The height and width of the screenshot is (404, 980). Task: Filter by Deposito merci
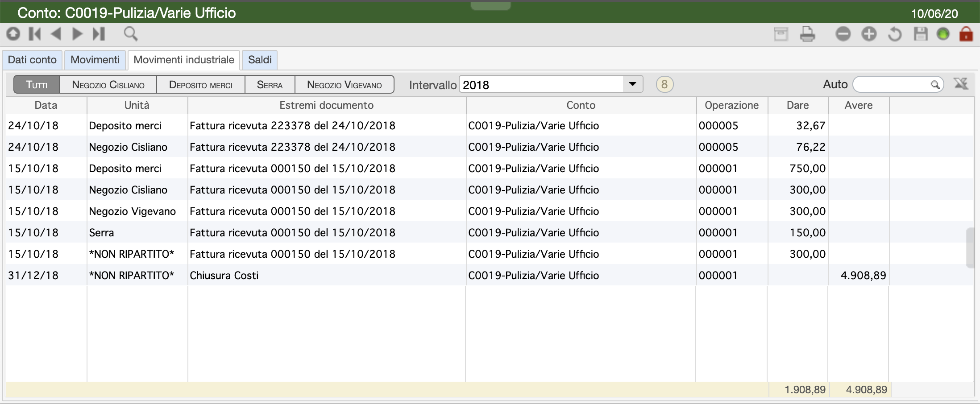(201, 85)
